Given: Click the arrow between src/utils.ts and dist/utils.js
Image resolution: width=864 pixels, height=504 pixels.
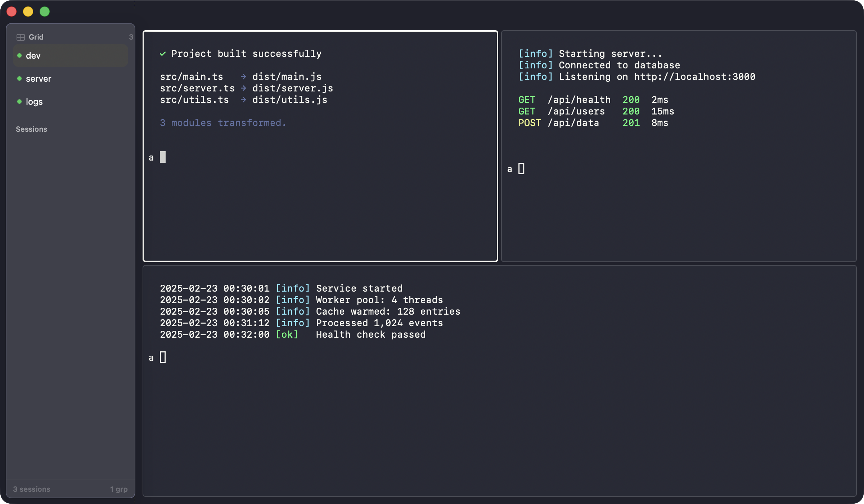Looking at the screenshot, I should tap(243, 100).
